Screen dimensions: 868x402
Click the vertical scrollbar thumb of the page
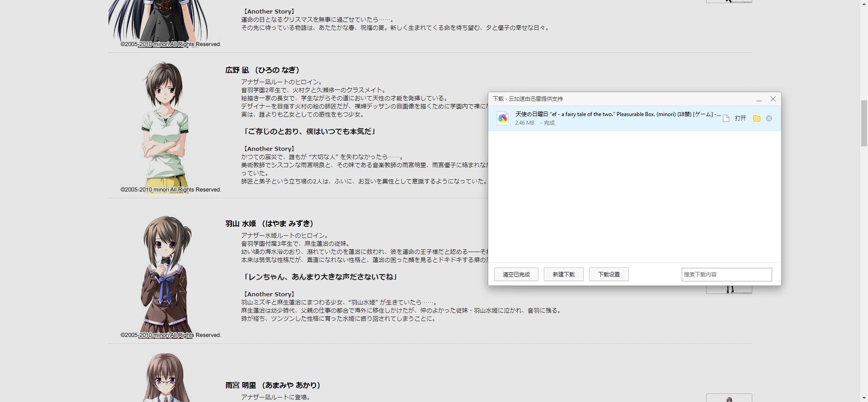coord(864,123)
